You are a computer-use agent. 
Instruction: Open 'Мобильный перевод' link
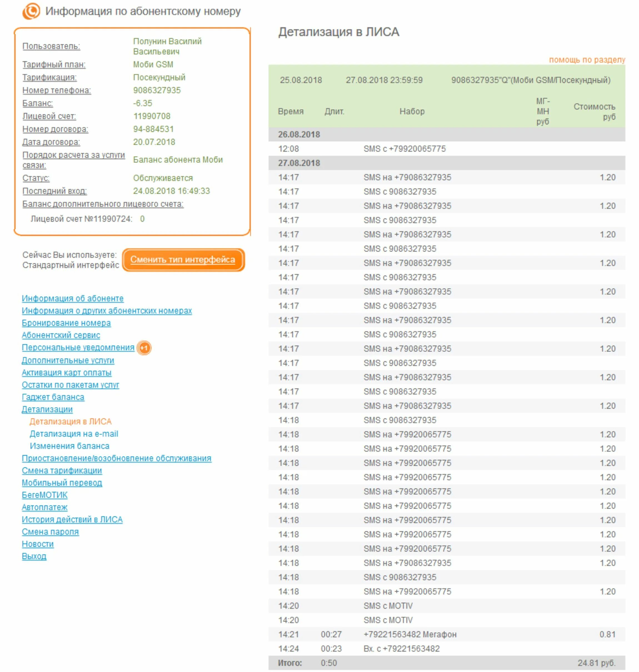point(62,483)
